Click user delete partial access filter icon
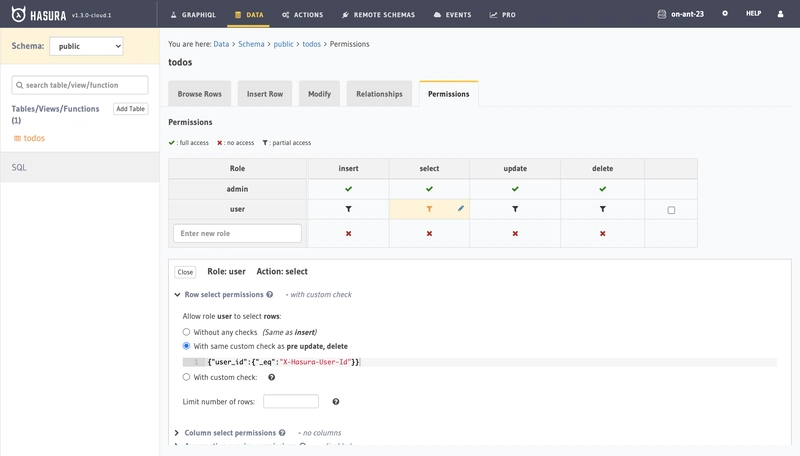Screen dimensions: 800x456 pyautogui.click(x=603, y=209)
